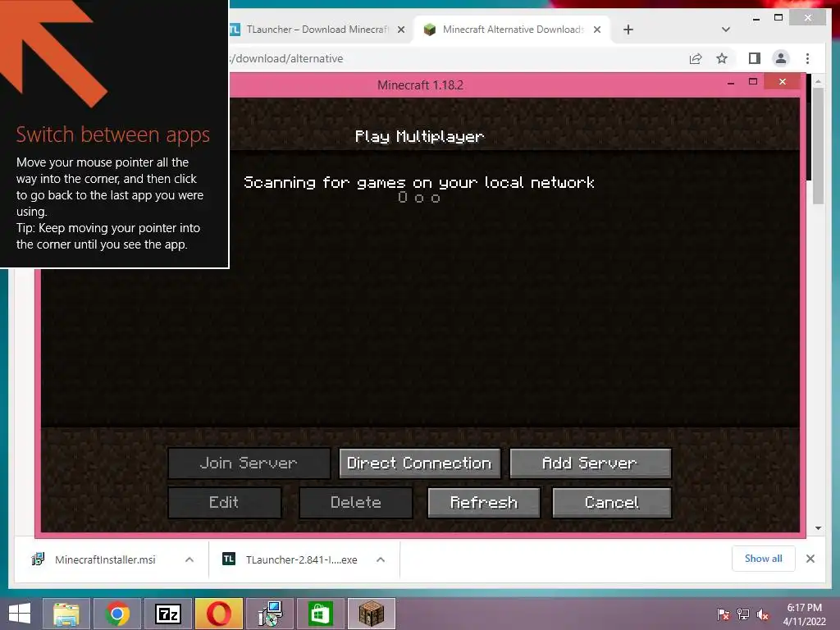Launch Opera browser from taskbar
Image resolution: width=840 pixels, height=630 pixels.
(x=219, y=614)
